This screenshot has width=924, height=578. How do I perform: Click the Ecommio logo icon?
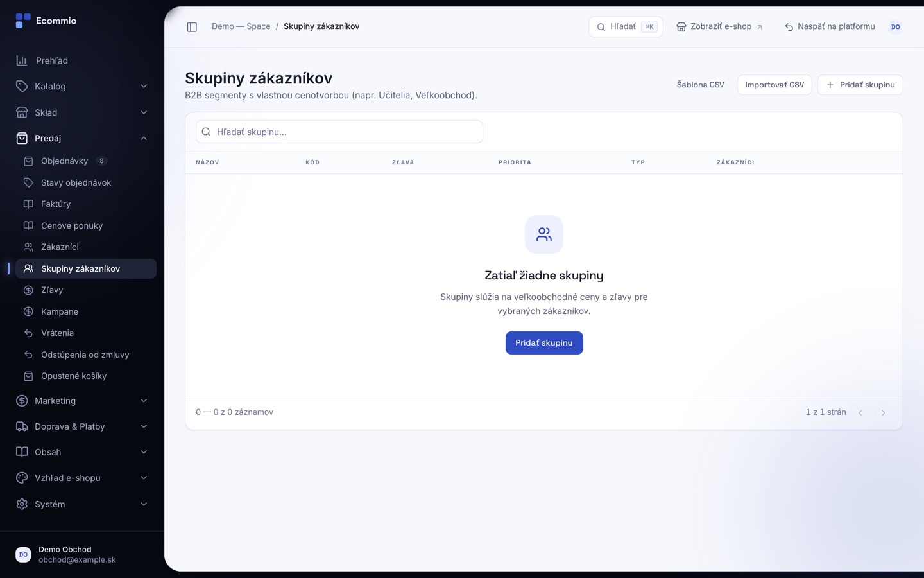(x=23, y=21)
